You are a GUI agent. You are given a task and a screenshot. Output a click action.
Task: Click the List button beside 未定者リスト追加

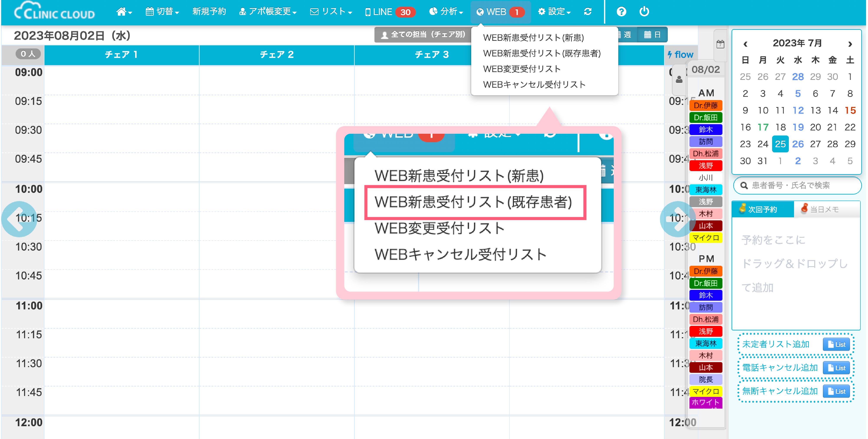(x=836, y=344)
